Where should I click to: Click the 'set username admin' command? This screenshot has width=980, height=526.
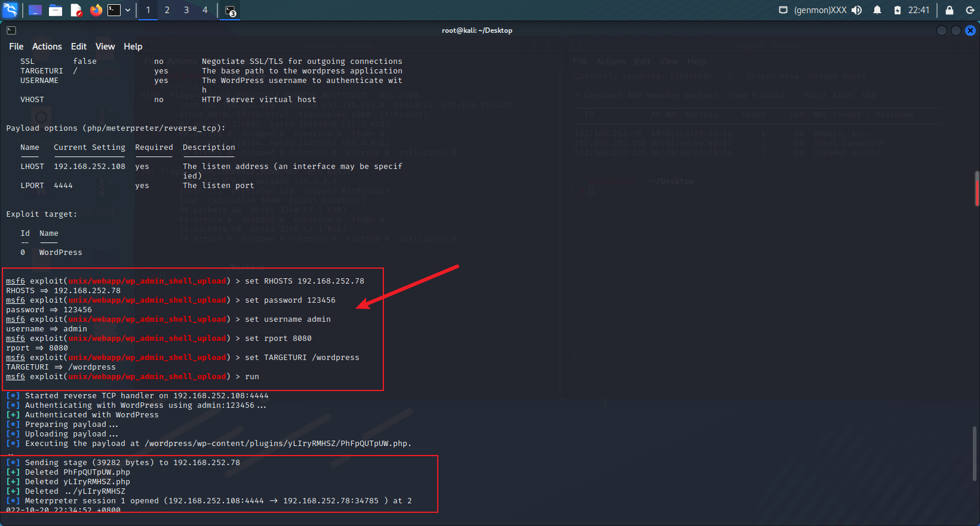pyautogui.click(x=288, y=319)
